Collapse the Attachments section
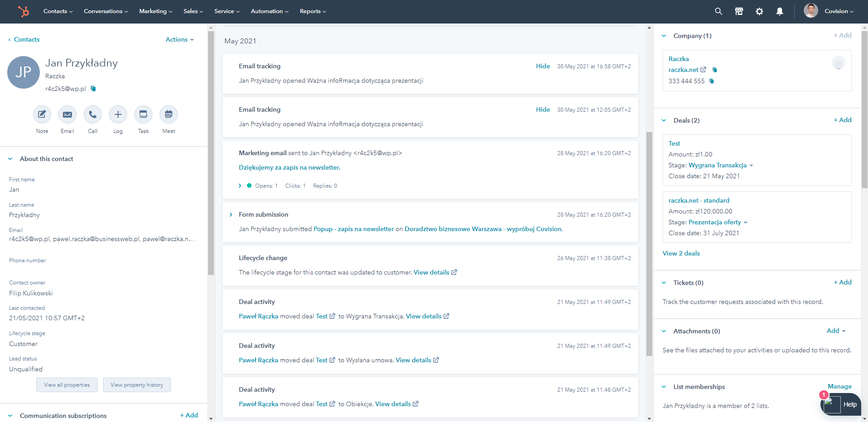The width and height of the screenshot is (868, 422). pos(664,331)
